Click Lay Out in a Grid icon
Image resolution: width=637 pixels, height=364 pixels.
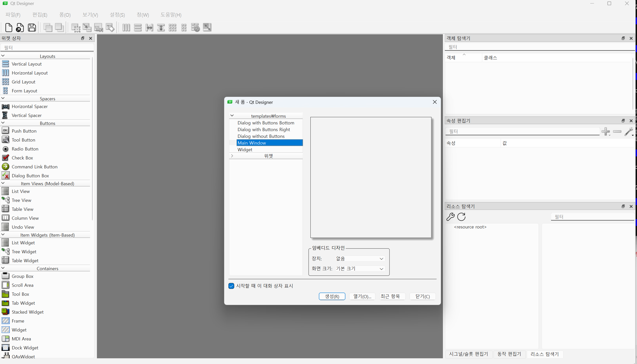click(x=172, y=28)
